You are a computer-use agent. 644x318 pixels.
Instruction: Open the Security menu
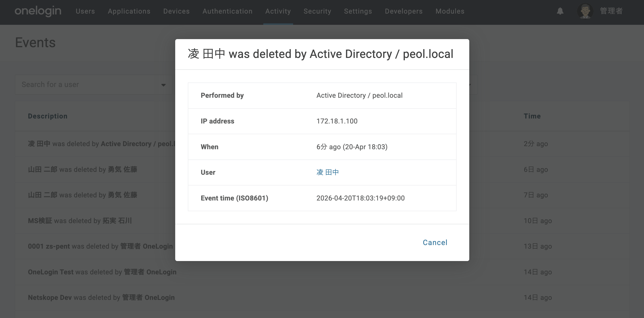pos(317,11)
